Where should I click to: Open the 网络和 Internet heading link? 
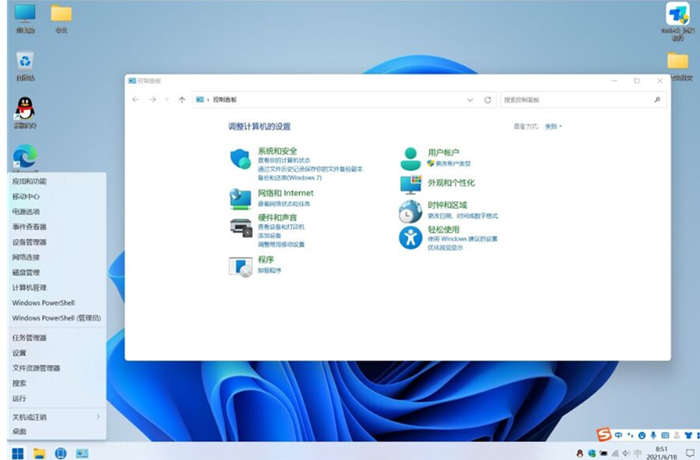[x=286, y=193]
